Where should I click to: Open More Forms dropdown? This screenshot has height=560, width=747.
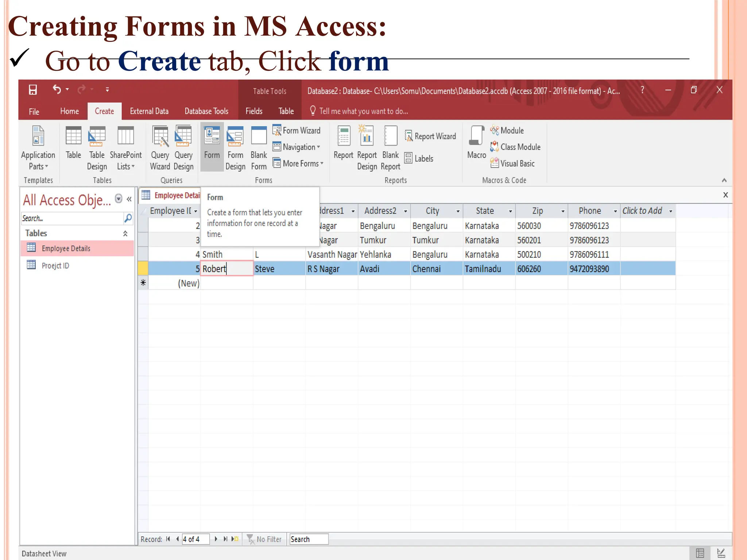pos(298,163)
